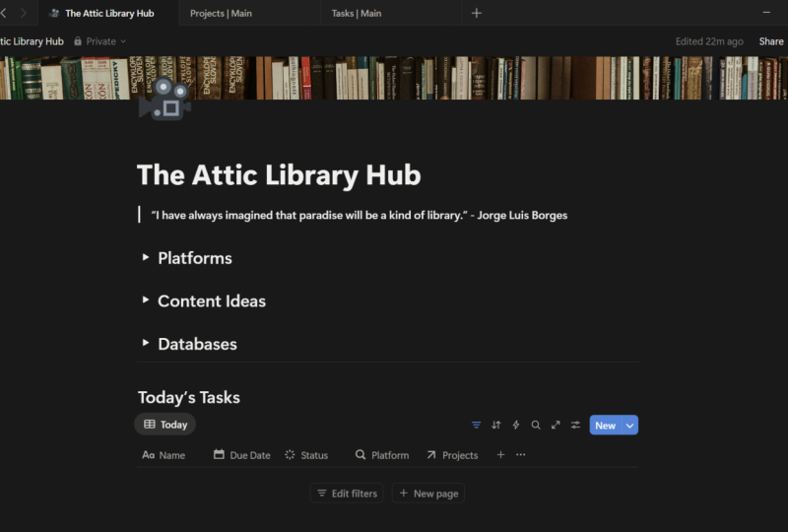Click the movie camera page icon
This screenshot has height=532, width=788.
click(x=164, y=100)
